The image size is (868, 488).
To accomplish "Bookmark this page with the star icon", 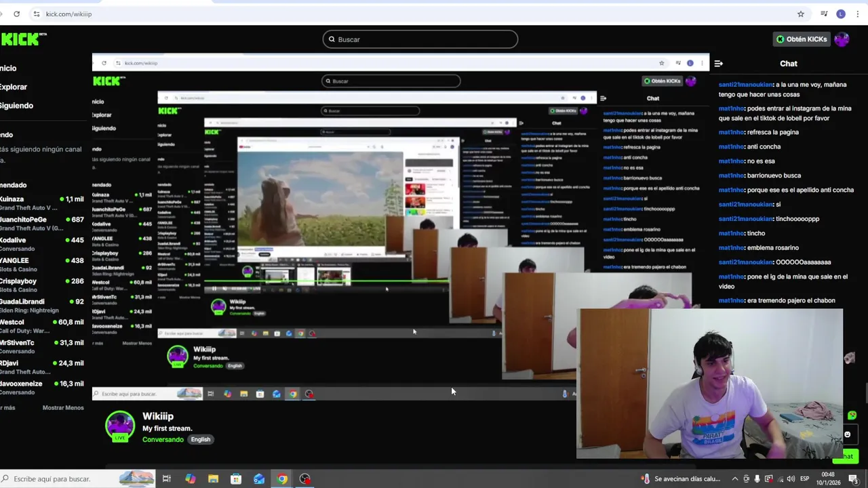I will [x=801, y=14].
